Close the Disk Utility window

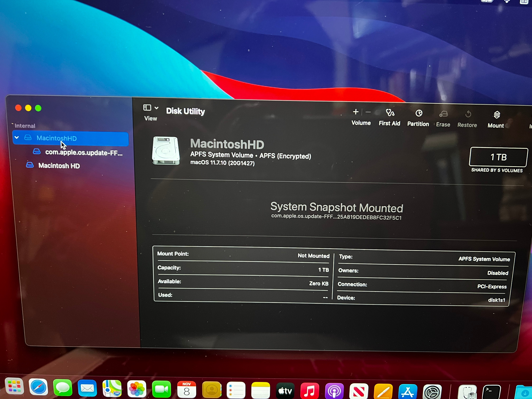click(18, 108)
